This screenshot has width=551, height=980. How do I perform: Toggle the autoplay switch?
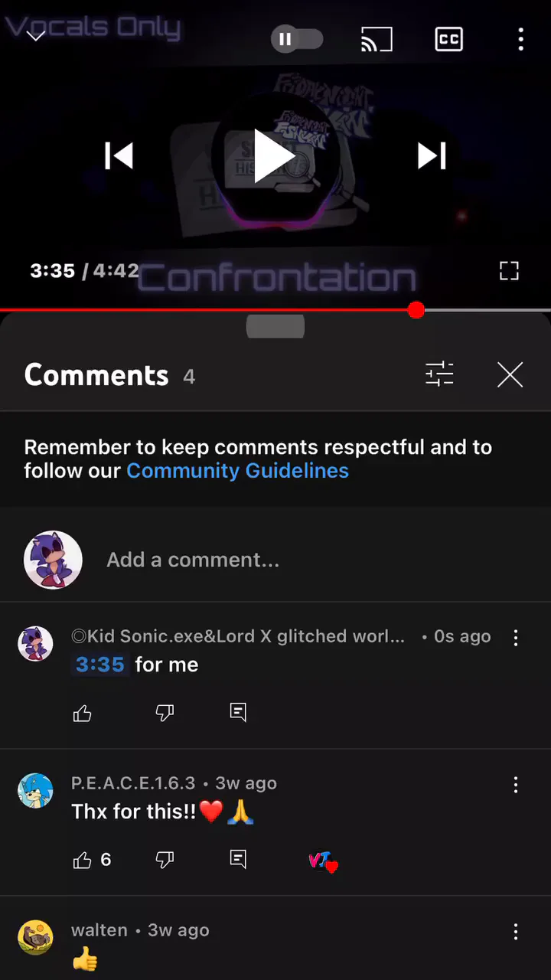click(x=297, y=39)
